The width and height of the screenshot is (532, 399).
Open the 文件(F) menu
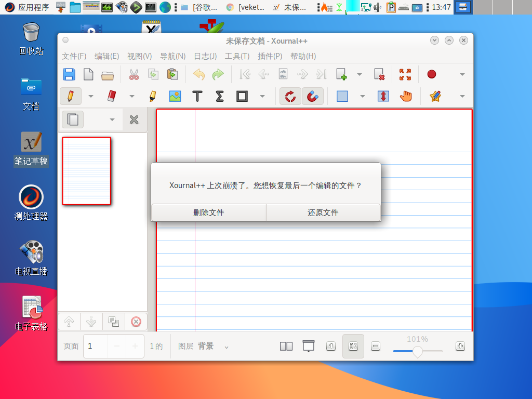point(74,56)
